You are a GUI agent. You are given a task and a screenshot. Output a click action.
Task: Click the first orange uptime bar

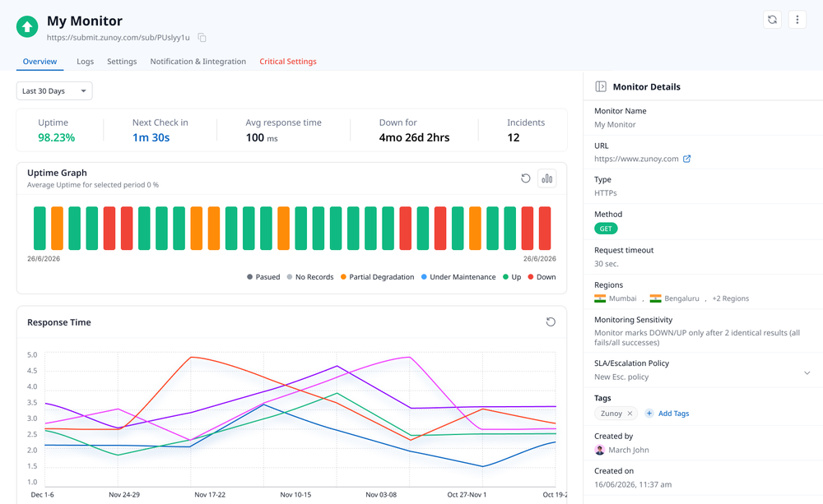(x=58, y=228)
